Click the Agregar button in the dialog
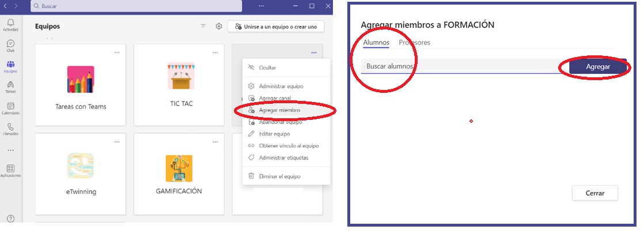 [x=597, y=67]
